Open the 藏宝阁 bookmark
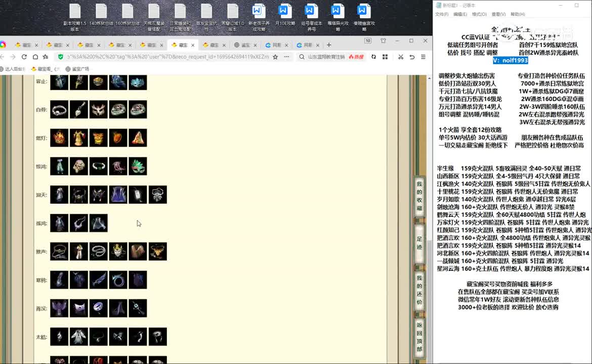Viewport: 592px width, 364px height. (46, 69)
